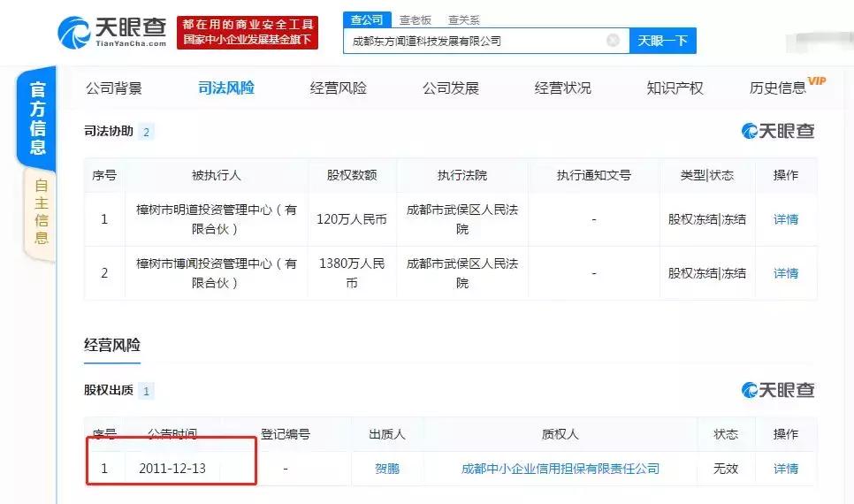Select the 查老板 search tab

(415, 20)
